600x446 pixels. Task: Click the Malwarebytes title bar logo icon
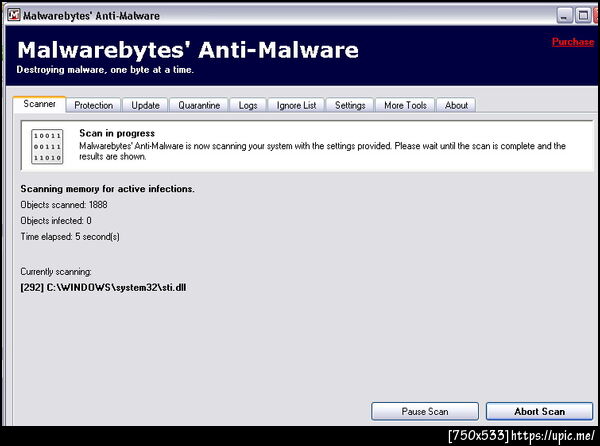[x=14, y=15]
